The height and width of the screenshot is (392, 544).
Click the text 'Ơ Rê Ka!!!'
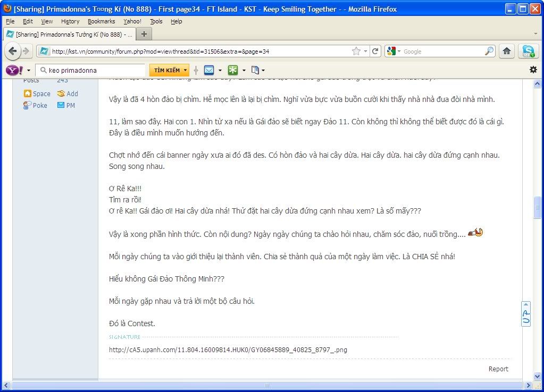pos(125,189)
